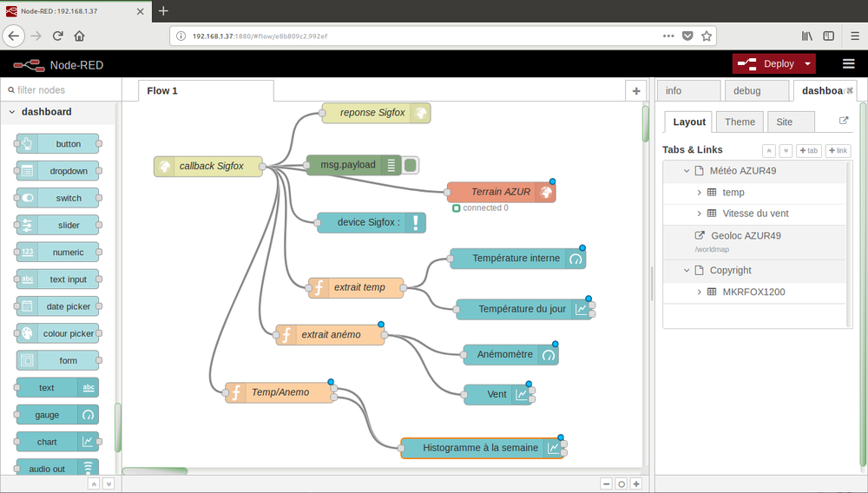
Task: Open the Deploy dropdown arrow
Action: [x=807, y=63]
